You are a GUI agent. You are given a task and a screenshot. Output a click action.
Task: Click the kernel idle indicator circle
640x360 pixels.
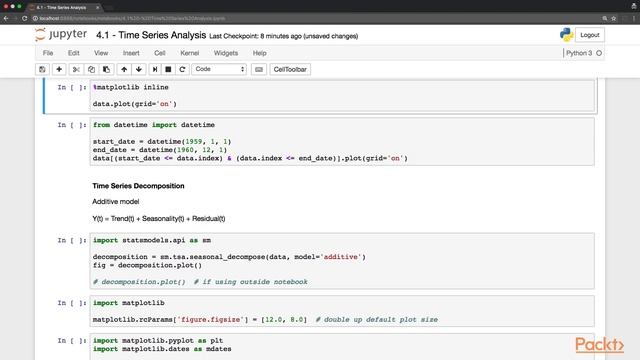pyautogui.click(x=599, y=53)
